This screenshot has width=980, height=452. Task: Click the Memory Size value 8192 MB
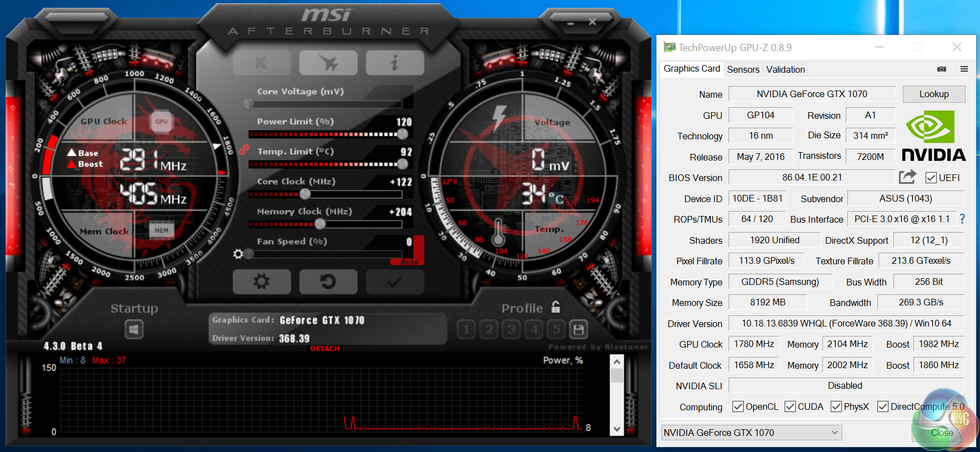pyautogui.click(x=767, y=302)
